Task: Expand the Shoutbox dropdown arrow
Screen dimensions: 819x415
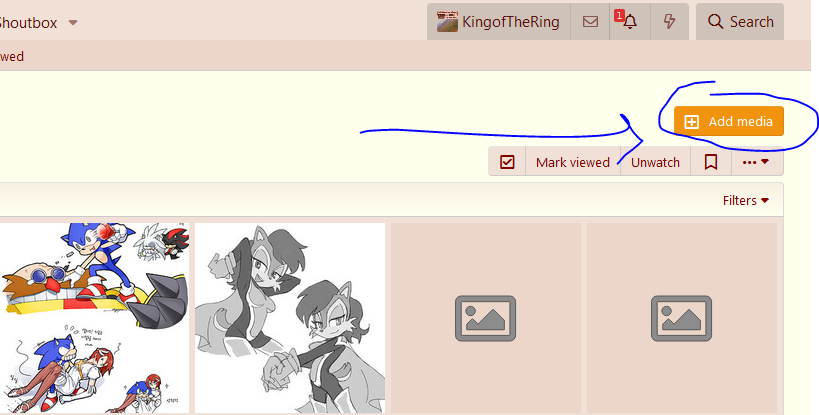Action: 73,23
